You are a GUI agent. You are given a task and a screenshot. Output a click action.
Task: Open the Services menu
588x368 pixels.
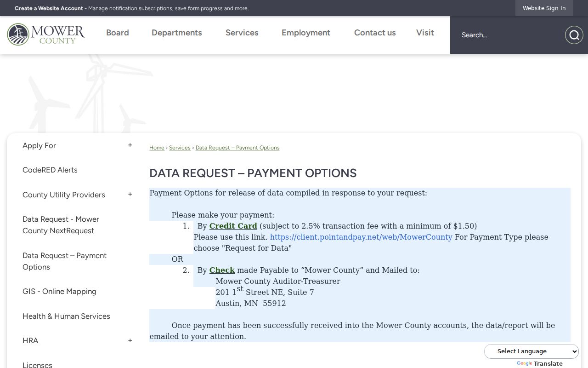pos(242,33)
